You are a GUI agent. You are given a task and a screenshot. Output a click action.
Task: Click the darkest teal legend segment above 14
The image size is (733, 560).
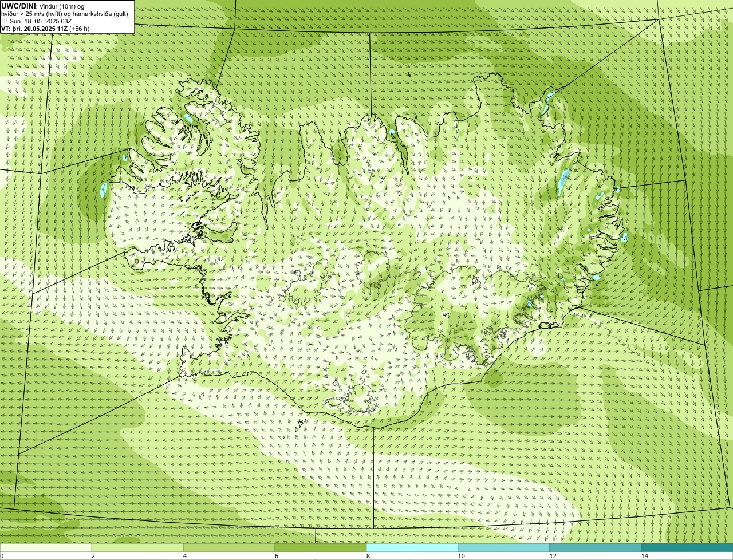click(687, 547)
